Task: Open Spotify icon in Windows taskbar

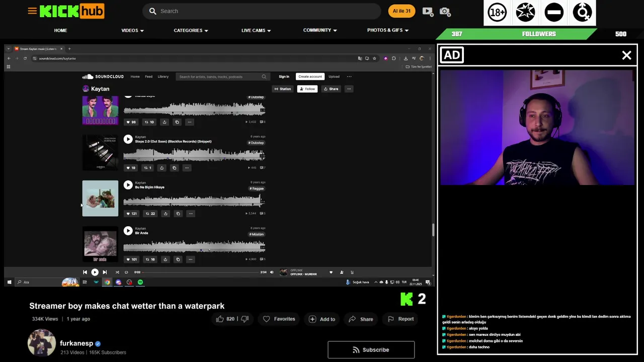Action: (x=140, y=282)
